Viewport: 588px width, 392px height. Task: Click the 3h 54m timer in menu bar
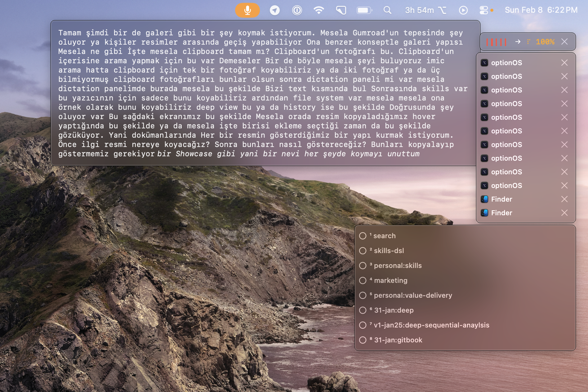pos(419,10)
